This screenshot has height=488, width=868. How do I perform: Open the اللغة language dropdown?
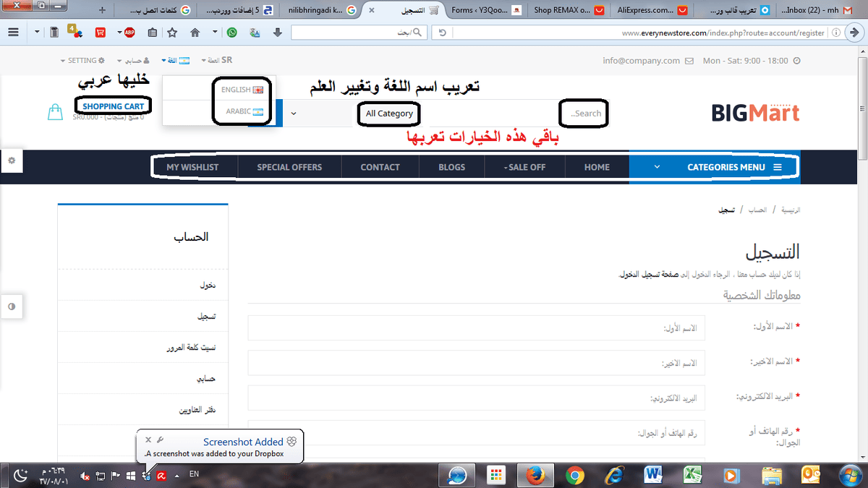coord(176,61)
